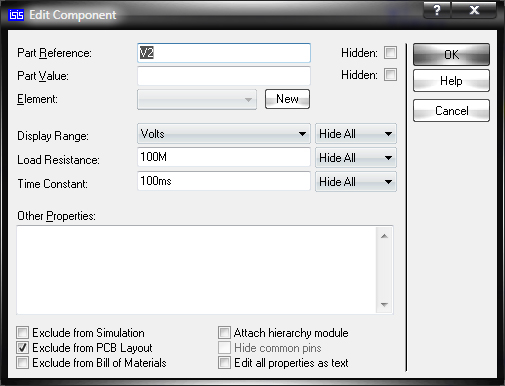Click the Time Constant label
The height and width of the screenshot is (386, 505).
pos(52,184)
